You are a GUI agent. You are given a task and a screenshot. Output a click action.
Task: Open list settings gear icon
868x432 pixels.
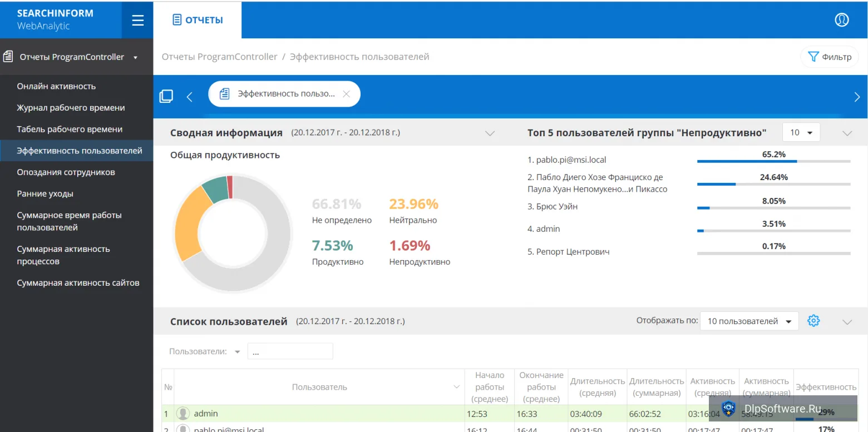point(813,321)
